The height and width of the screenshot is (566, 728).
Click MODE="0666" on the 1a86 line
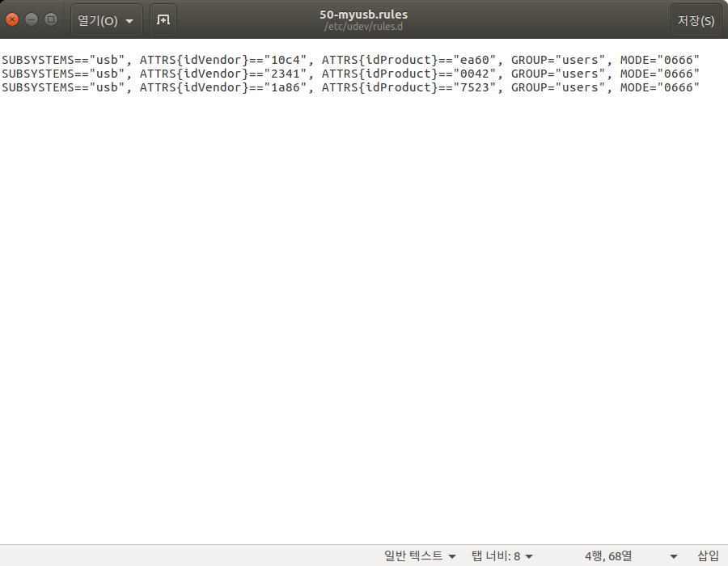[660, 87]
